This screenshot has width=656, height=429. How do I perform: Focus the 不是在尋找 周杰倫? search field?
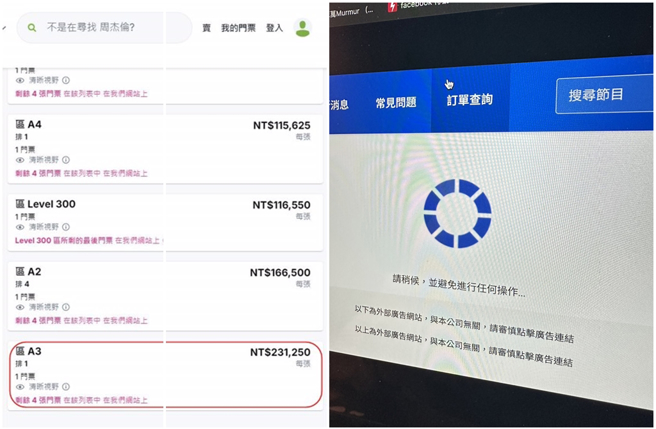click(x=104, y=28)
